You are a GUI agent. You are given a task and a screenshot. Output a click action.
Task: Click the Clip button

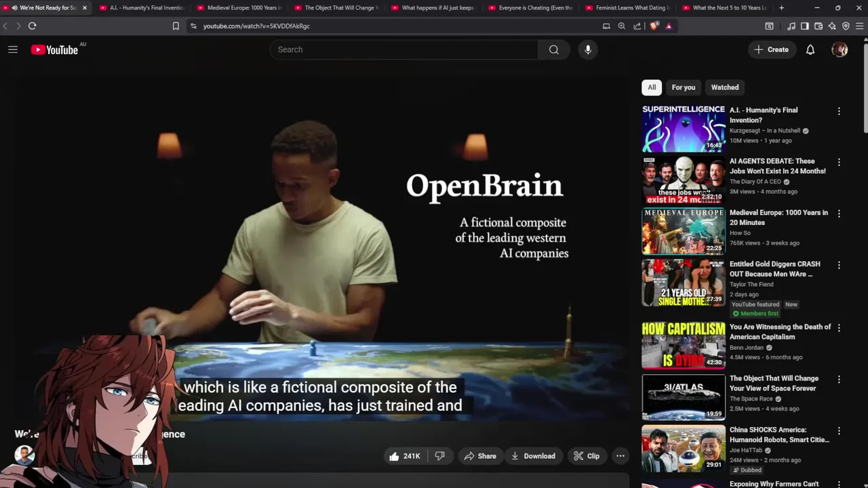(x=587, y=456)
